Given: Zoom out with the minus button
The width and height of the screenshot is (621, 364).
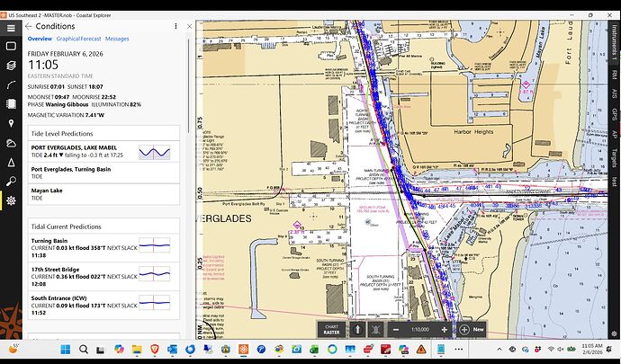Looking at the screenshot, I should point(396,330).
